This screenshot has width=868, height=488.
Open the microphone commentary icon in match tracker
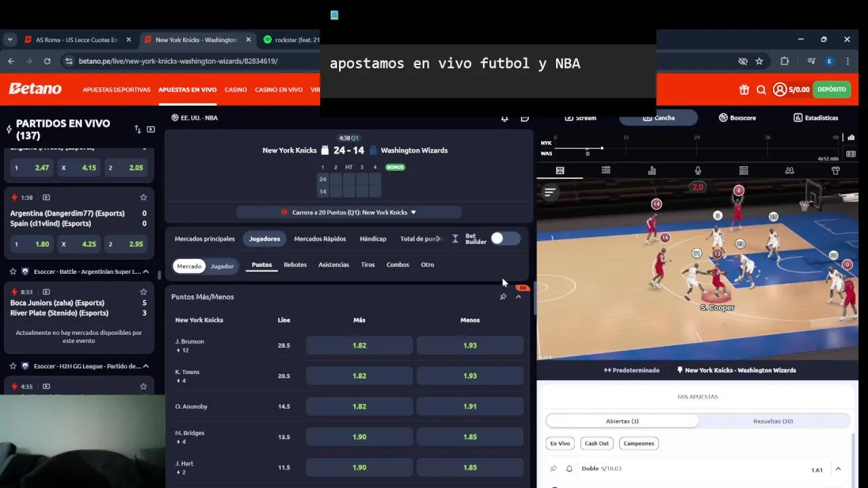pos(698,171)
